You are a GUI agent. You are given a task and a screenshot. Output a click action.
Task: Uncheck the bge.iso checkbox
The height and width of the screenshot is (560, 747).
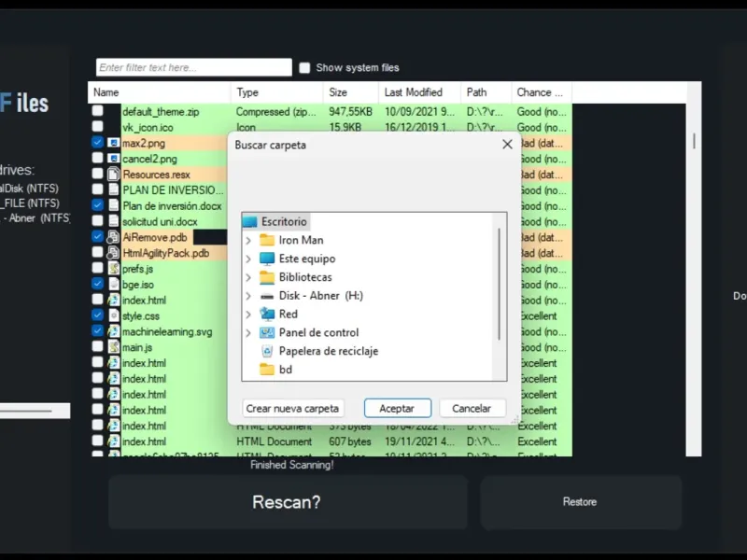[98, 284]
